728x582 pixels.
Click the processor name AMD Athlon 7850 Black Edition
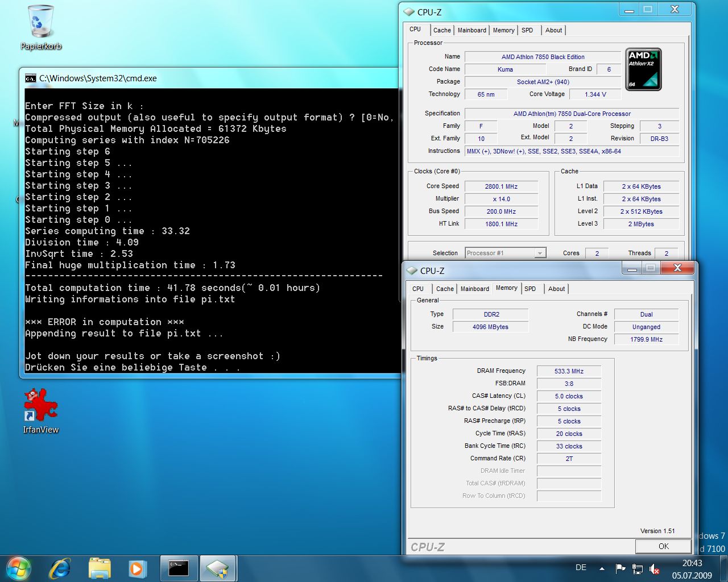543,57
